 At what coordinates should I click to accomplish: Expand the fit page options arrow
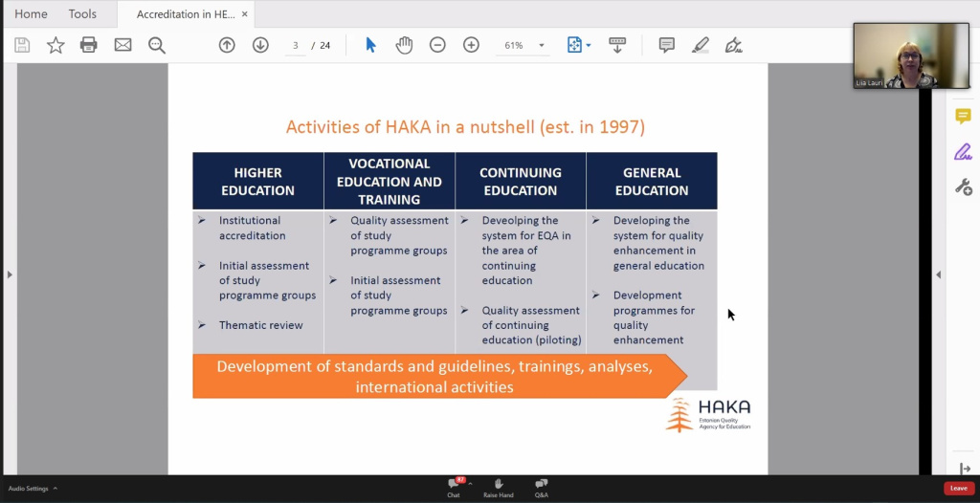[589, 46]
